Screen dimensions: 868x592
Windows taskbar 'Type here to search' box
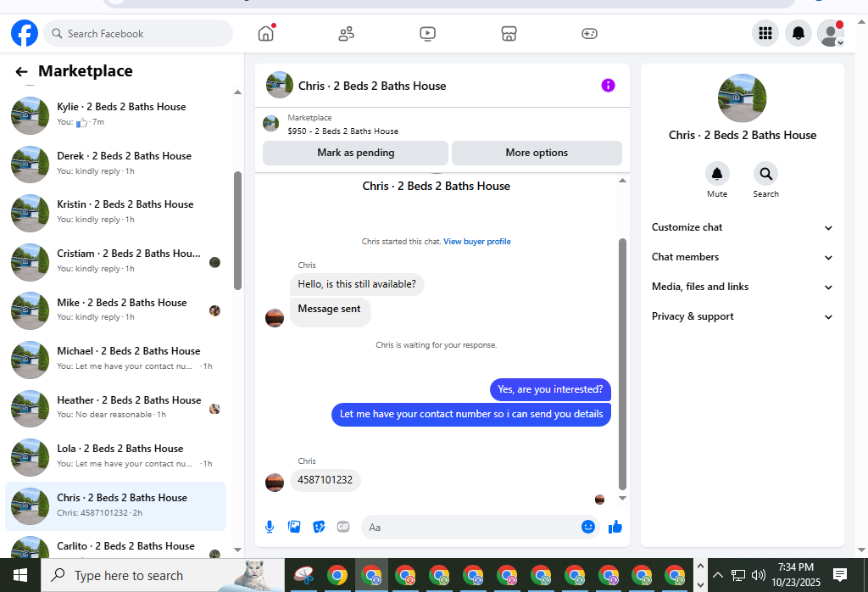tap(163, 575)
